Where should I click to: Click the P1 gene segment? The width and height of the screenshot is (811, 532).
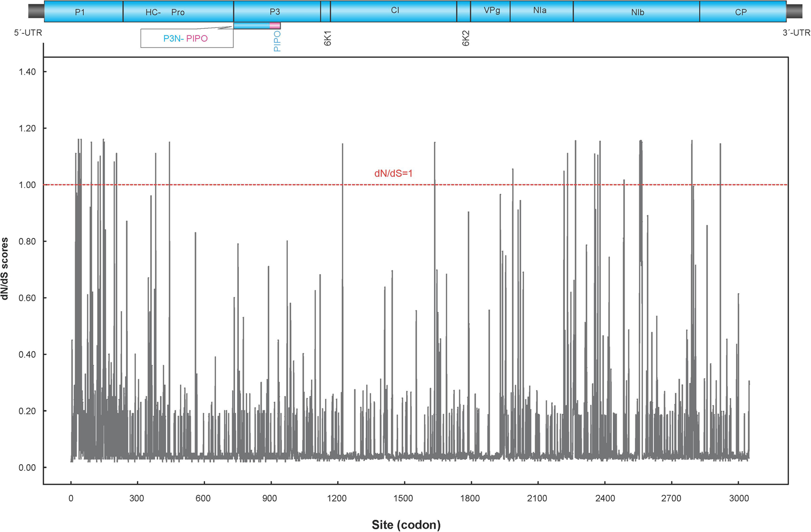84,11
